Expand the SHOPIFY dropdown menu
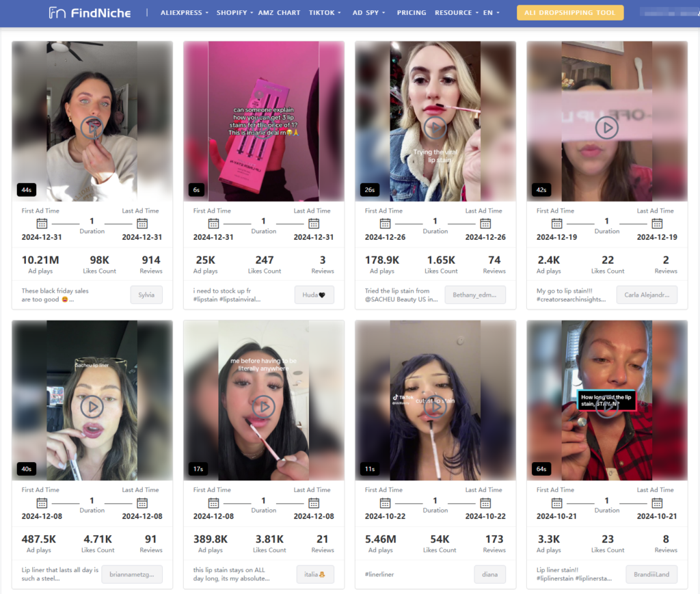Image resolution: width=700 pixels, height=594 pixels. click(234, 13)
